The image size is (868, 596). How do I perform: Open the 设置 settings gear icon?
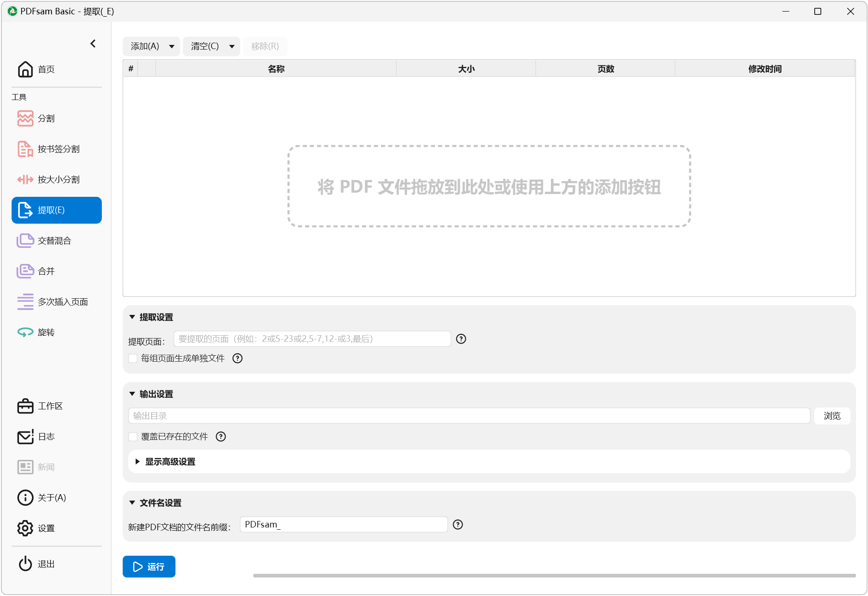coord(25,528)
